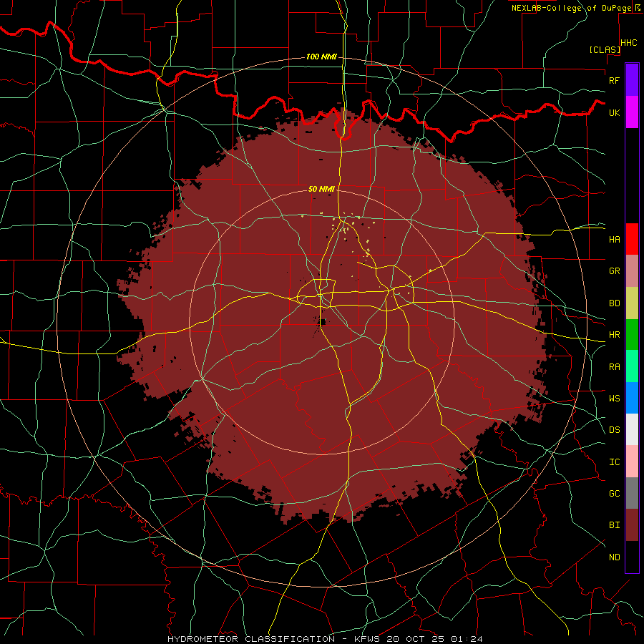
Task: Click the BD legend label
Action: click(614, 303)
